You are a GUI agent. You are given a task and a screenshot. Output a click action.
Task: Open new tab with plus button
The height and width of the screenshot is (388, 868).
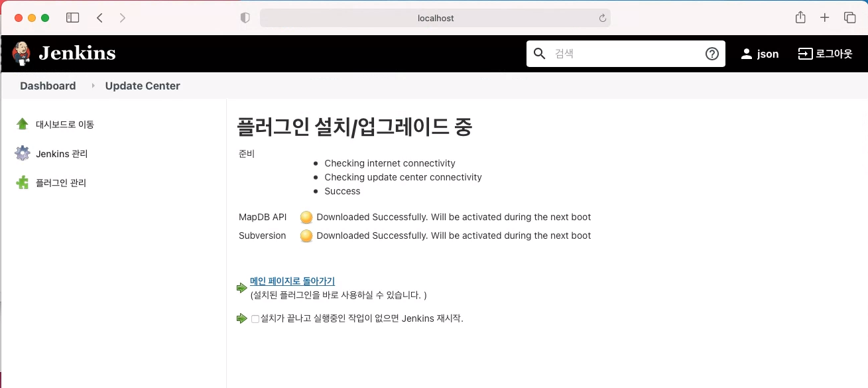pyautogui.click(x=824, y=18)
